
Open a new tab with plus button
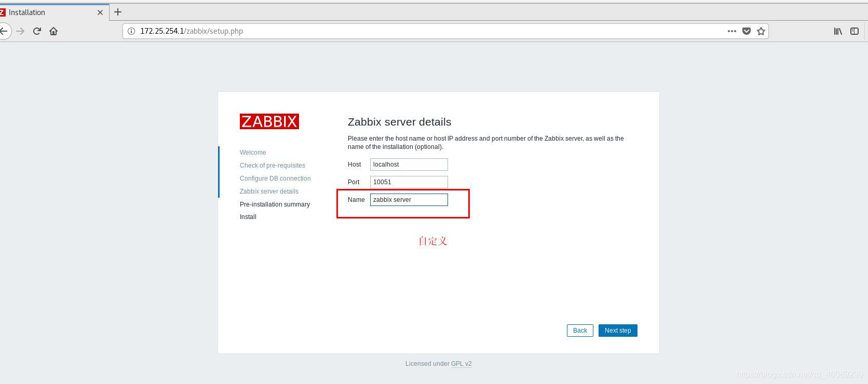118,12
